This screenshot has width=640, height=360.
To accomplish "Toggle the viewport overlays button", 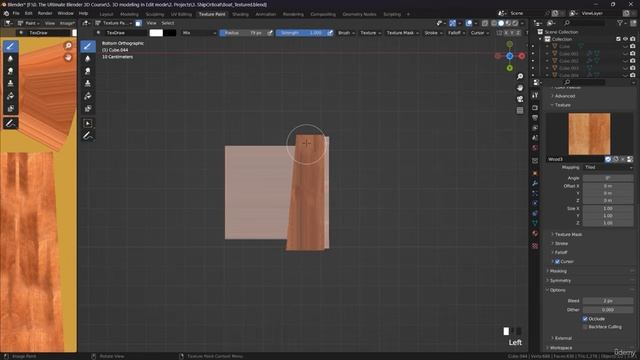I will pyautogui.click(x=469, y=23).
